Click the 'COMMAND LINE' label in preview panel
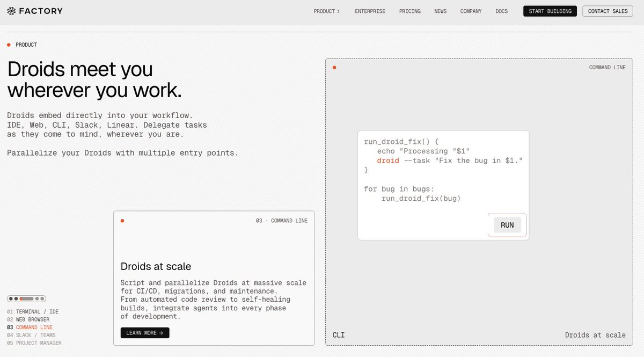This screenshot has width=644, height=357. point(607,67)
